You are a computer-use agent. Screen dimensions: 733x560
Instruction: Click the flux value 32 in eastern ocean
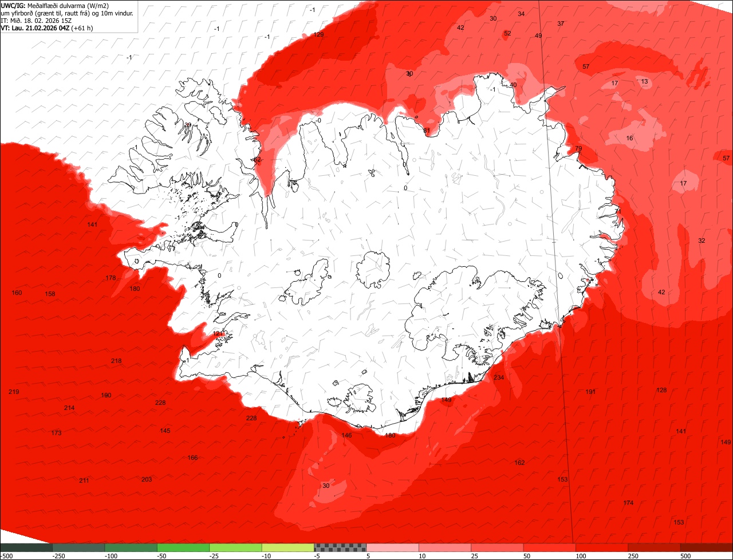pos(702,240)
